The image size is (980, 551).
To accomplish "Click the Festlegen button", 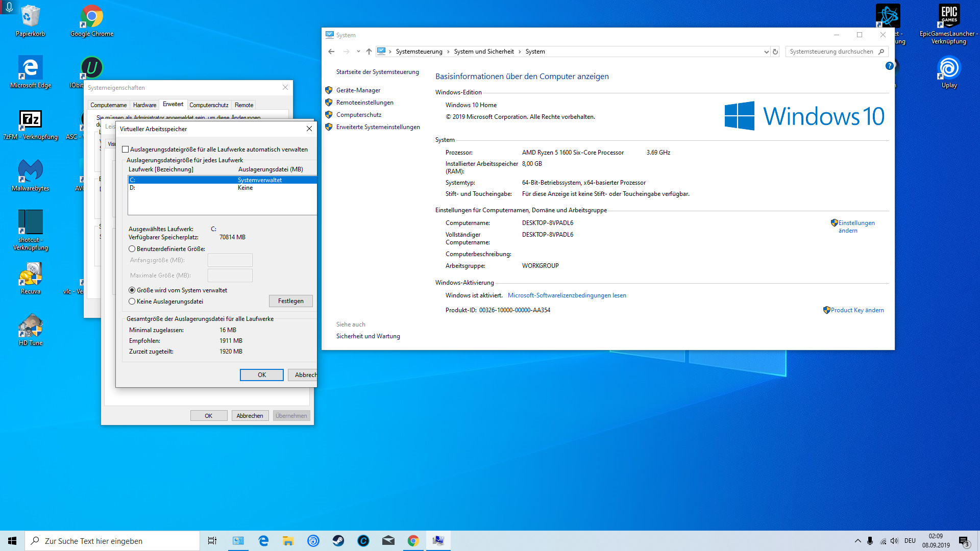I will [x=290, y=301].
